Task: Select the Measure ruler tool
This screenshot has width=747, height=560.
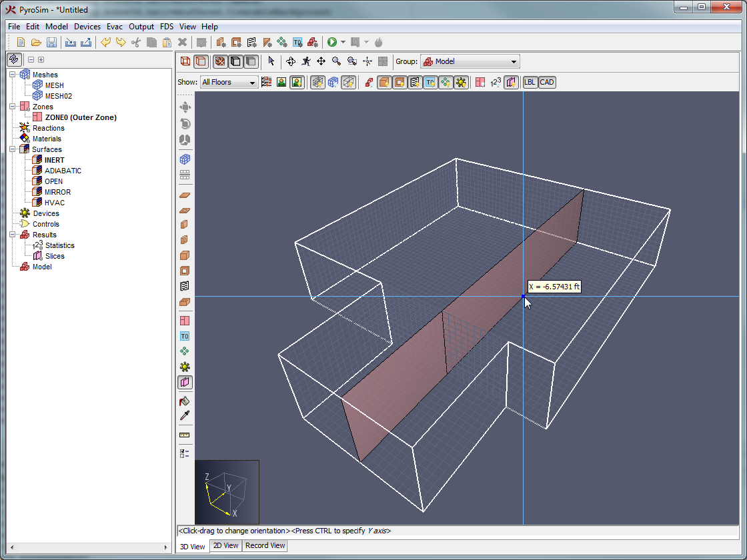Action: pos(185,435)
